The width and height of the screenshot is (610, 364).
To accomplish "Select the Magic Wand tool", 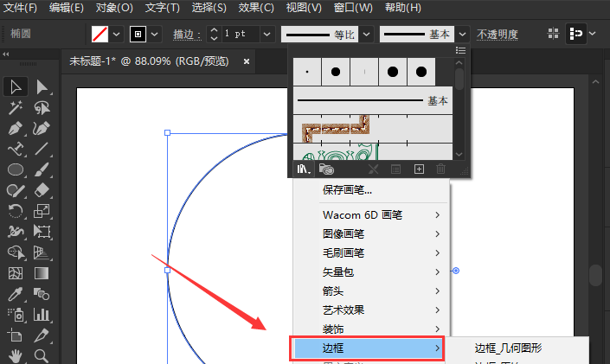I will [16, 108].
